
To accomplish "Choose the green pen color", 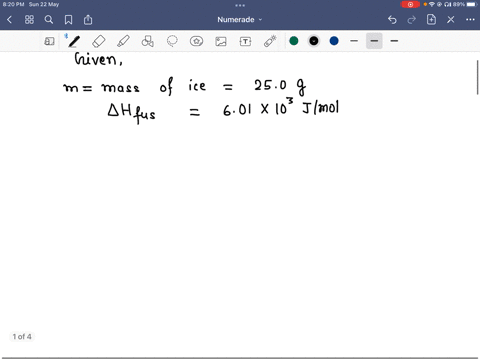I will tap(294, 41).
